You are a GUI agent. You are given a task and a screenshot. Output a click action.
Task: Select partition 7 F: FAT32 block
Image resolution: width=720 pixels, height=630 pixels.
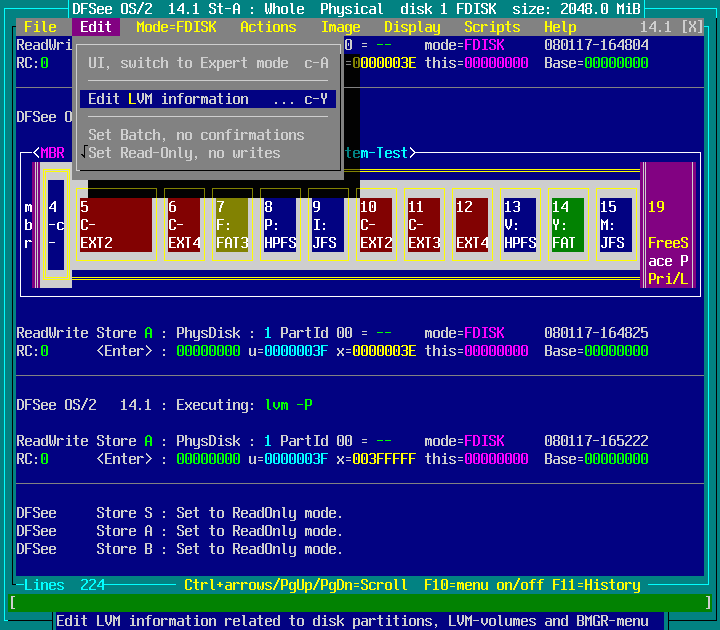(x=232, y=225)
